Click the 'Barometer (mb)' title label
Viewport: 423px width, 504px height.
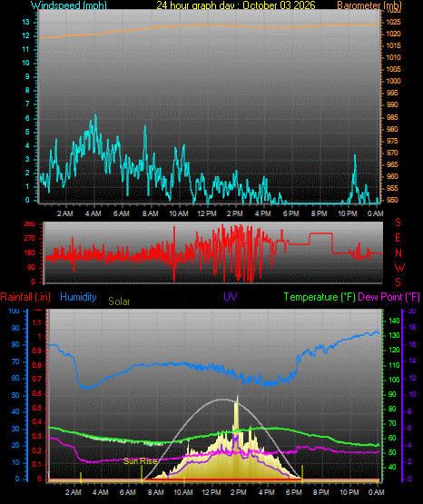(x=369, y=5)
